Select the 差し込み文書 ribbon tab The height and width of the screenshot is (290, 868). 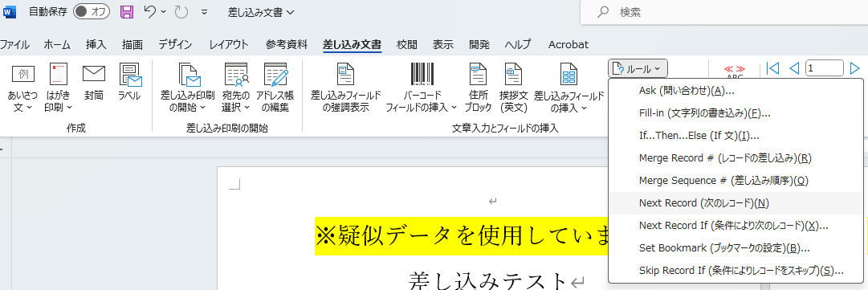pos(352,45)
